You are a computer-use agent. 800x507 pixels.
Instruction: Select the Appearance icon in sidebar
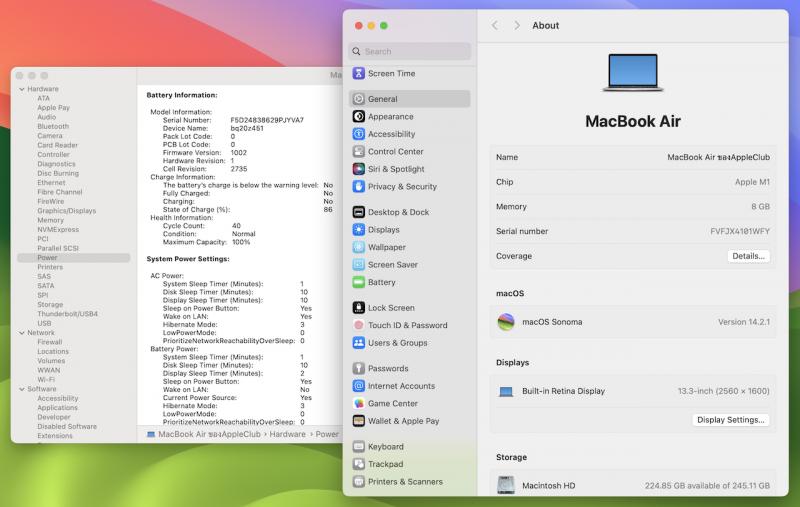point(359,117)
